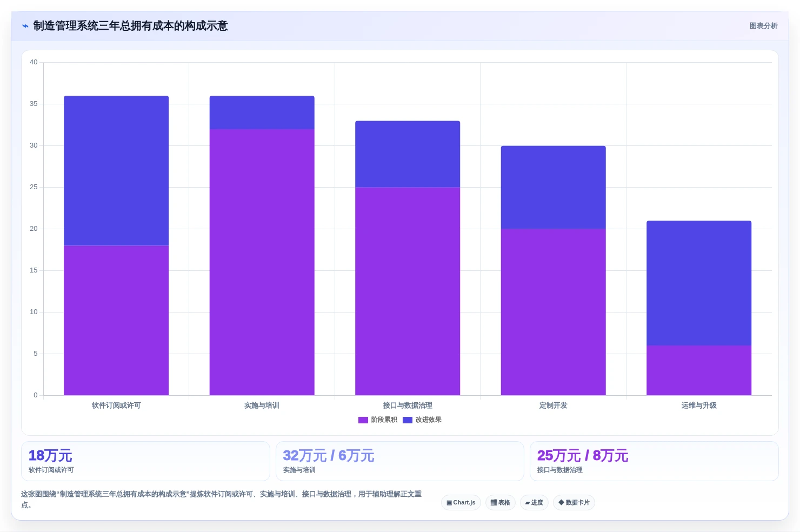Viewport: 800px width, 532px height.
Task: Click the 定制开发 x-axis label
Action: coord(553,405)
